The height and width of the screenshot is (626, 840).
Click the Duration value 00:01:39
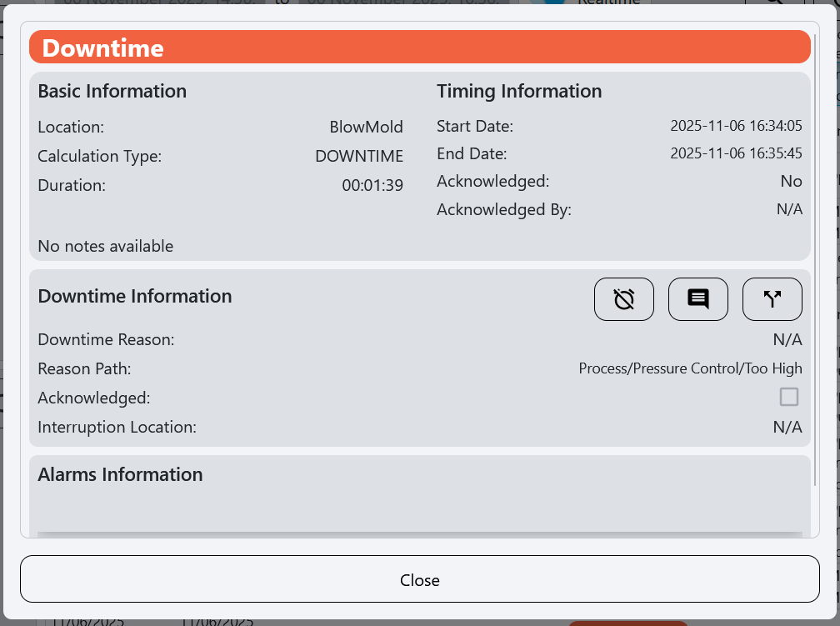click(x=372, y=185)
